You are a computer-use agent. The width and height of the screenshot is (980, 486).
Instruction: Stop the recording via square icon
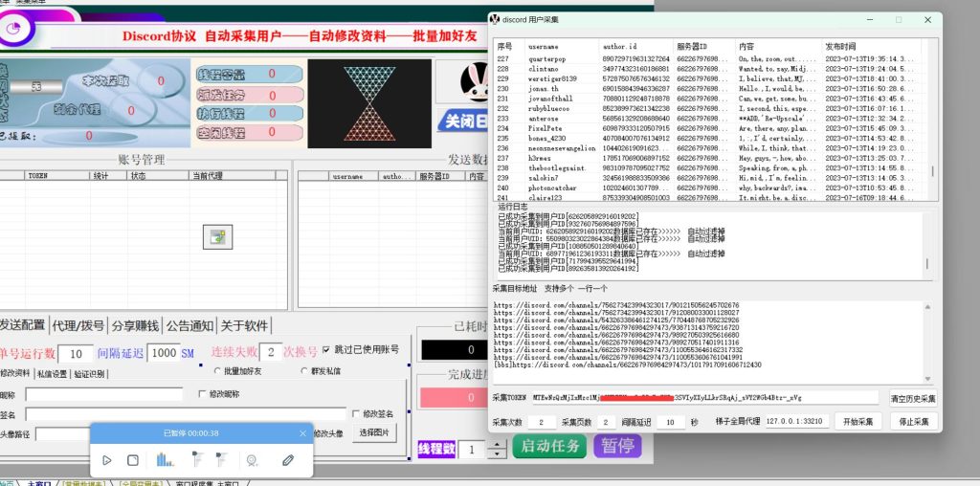tap(133, 460)
